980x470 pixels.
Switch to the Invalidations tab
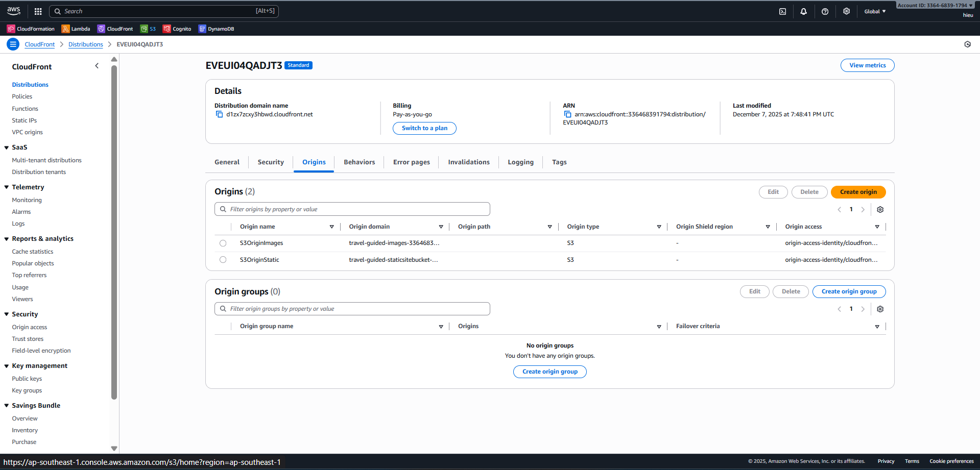468,162
